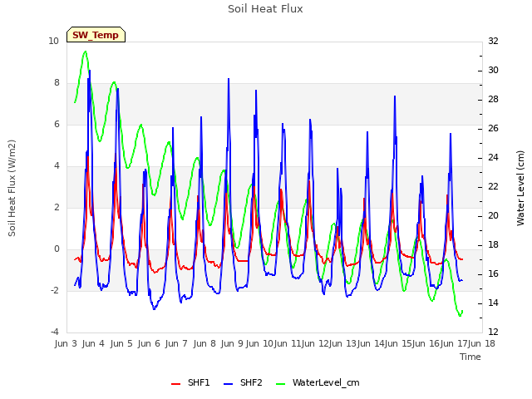The width and height of the screenshot is (532, 399).
Task: Click the lowest green WaterLevel point near Jun 17
Action: (460, 316)
